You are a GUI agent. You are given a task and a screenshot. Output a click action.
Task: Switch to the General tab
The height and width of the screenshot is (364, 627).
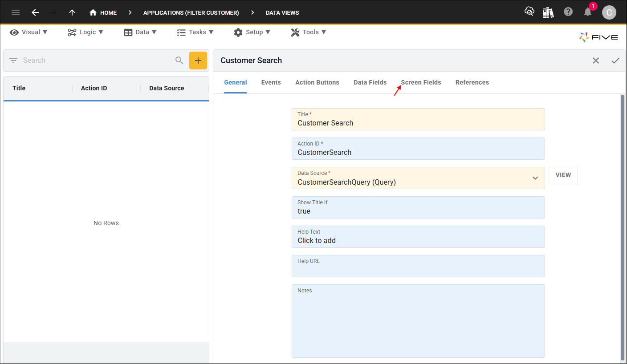click(236, 82)
